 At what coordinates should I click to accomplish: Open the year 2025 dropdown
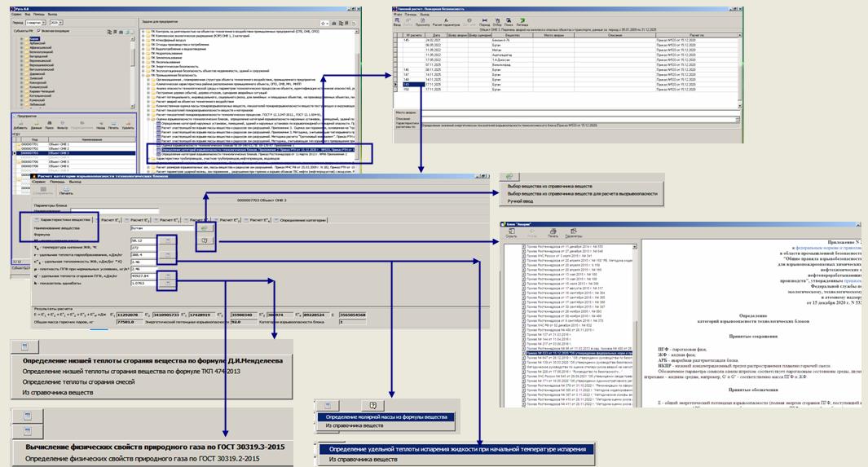[60, 23]
